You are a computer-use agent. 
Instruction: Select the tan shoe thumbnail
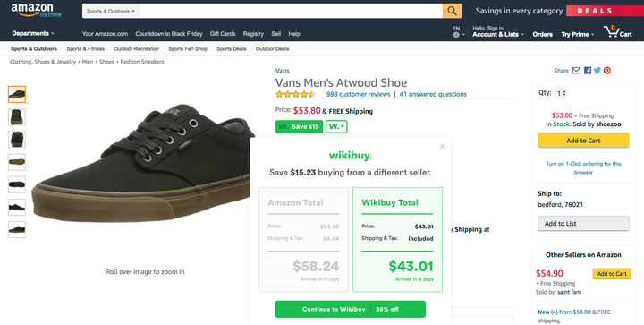(17, 162)
